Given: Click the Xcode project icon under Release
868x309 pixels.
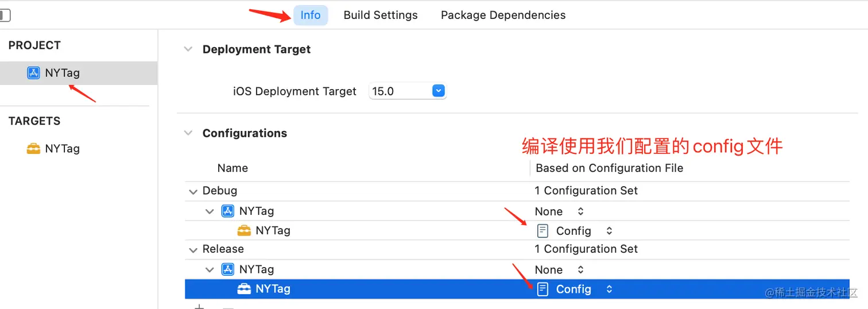Looking at the screenshot, I should coord(228,269).
